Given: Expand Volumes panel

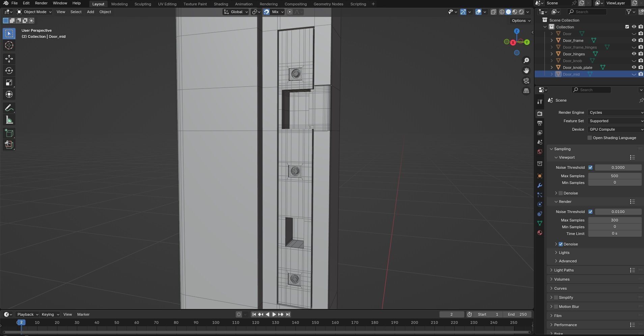Looking at the screenshot, I should pos(561,279).
